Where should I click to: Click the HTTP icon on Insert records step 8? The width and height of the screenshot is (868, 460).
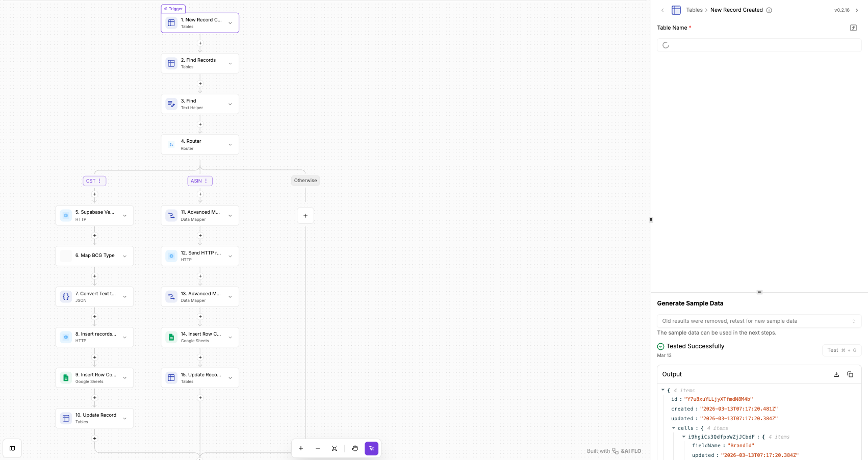click(x=66, y=337)
